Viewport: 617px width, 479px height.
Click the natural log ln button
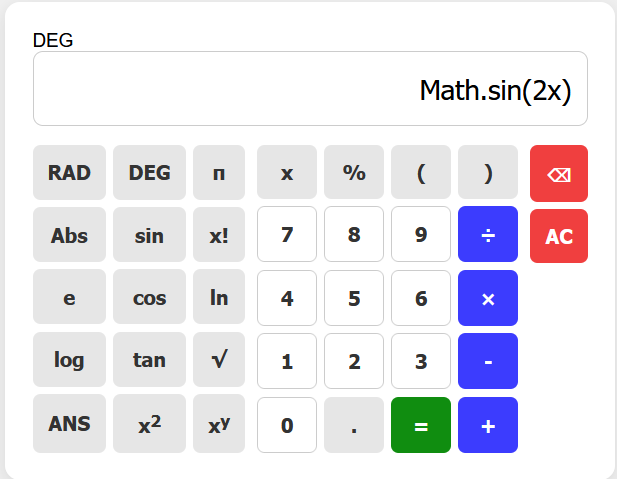pos(219,297)
